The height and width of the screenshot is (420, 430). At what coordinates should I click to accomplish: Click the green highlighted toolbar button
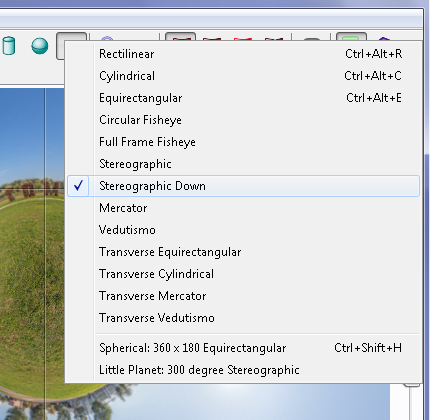(351, 37)
